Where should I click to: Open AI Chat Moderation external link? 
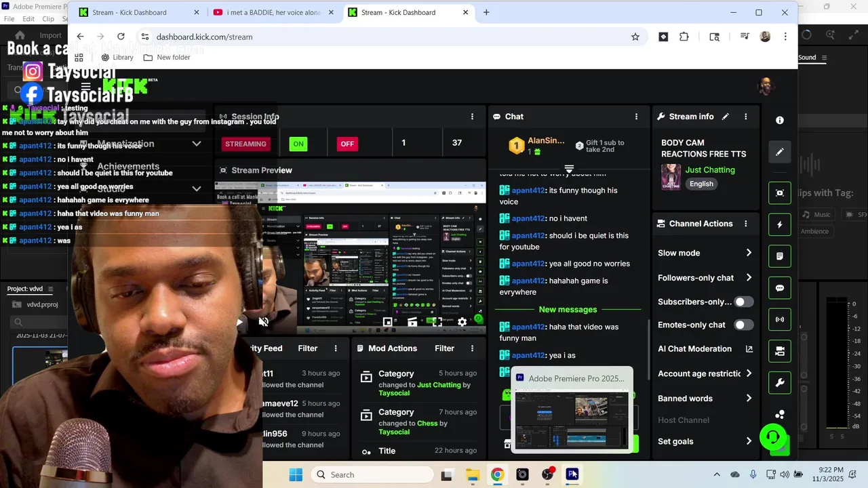(749, 349)
